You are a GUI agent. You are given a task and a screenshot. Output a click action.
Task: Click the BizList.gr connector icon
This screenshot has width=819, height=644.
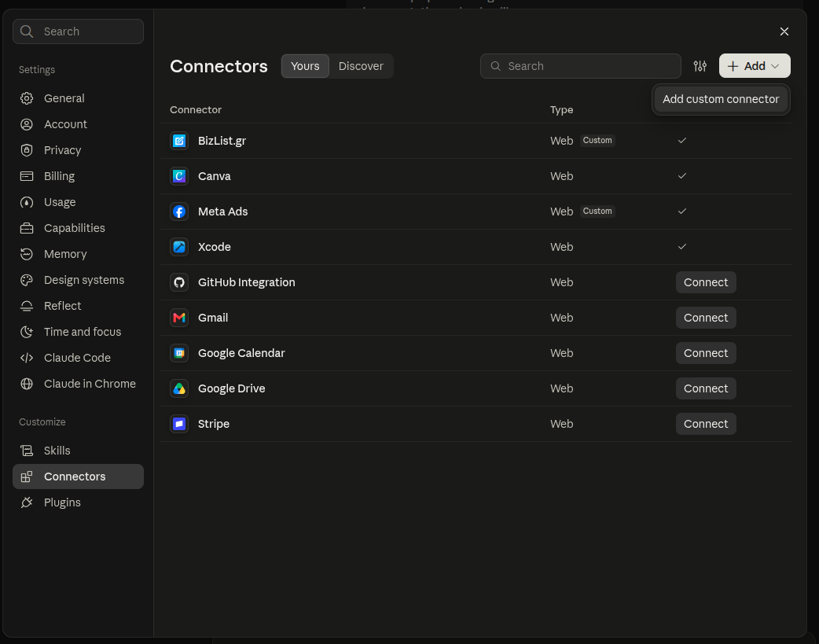click(179, 141)
